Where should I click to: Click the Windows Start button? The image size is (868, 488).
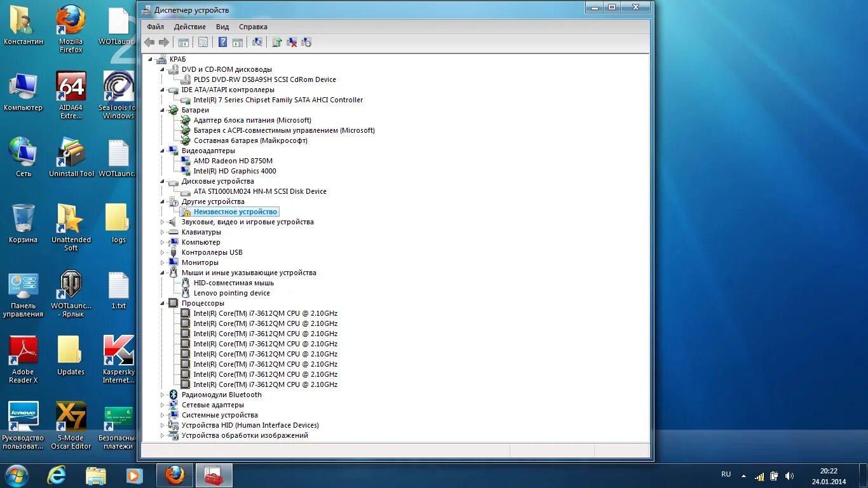click(16, 475)
